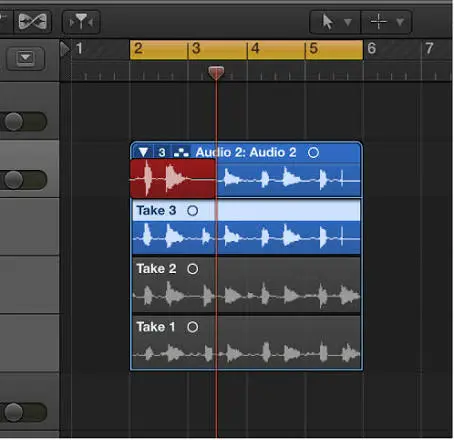Adjust the bottom track volume slider knob
The height and width of the screenshot is (440, 454).
click(13, 412)
